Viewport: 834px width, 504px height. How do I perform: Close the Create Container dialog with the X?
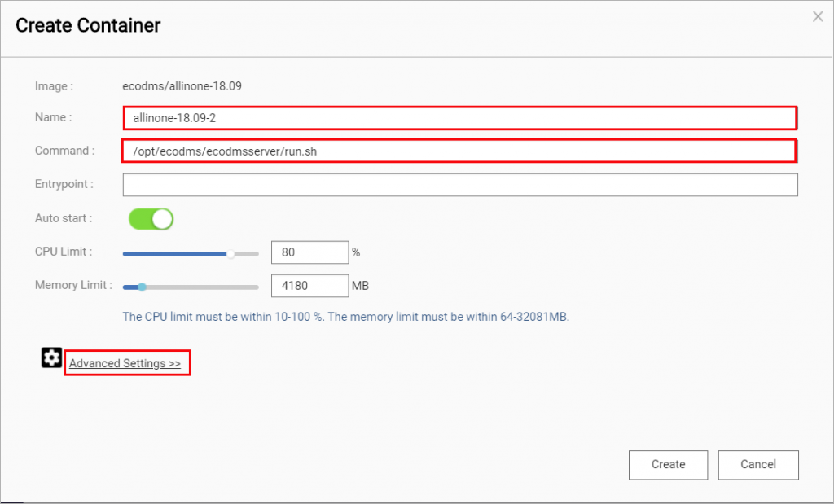(x=818, y=17)
